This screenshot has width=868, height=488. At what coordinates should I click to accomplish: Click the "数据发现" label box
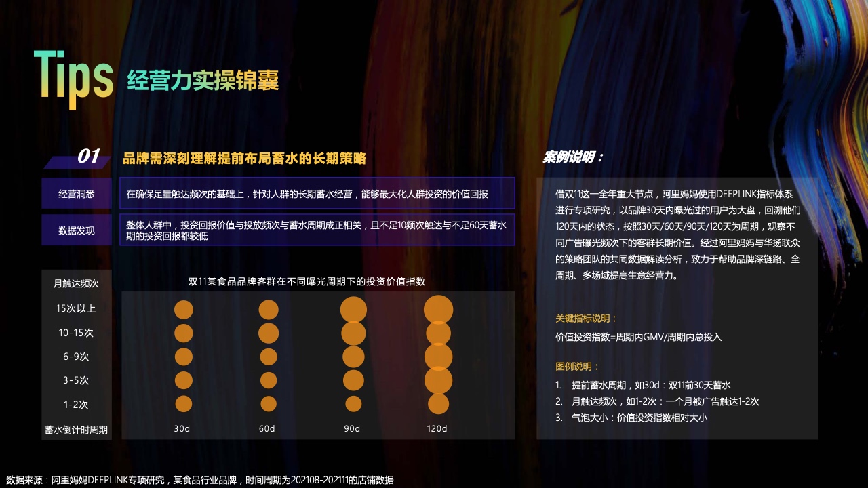tap(77, 230)
